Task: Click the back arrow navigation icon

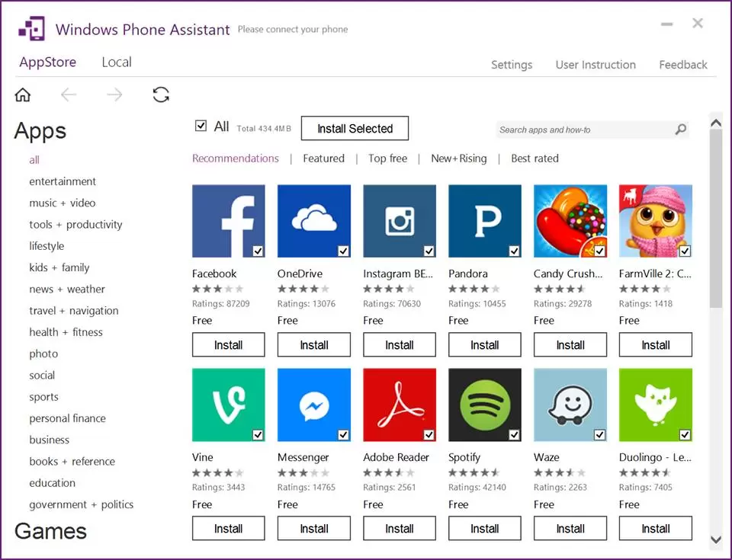Action: (69, 94)
